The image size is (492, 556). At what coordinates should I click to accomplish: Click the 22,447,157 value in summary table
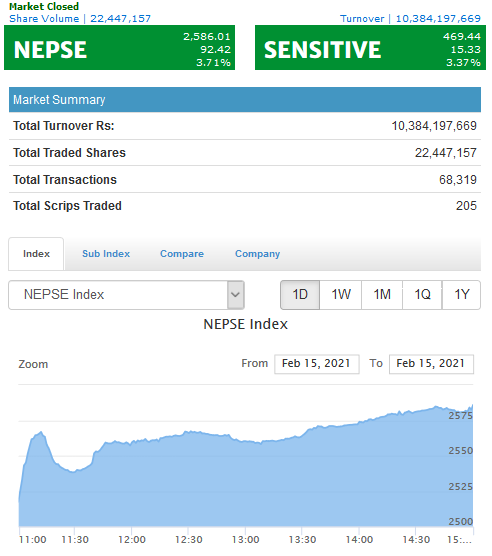coord(446,153)
